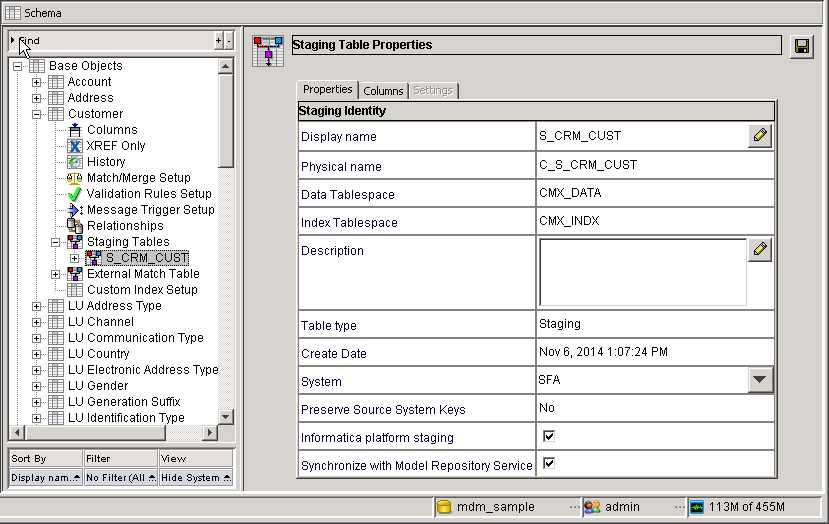Click the tree scroll-up arrow
The image size is (829, 524).
tap(226, 66)
